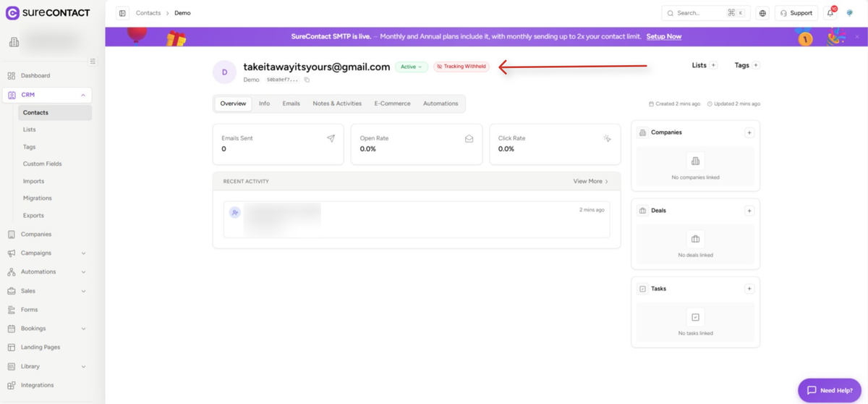The height and width of the screenshot is (404, 868).
Task: Click the 'No tasks linked' placeholder
Action: pos(695,323)
